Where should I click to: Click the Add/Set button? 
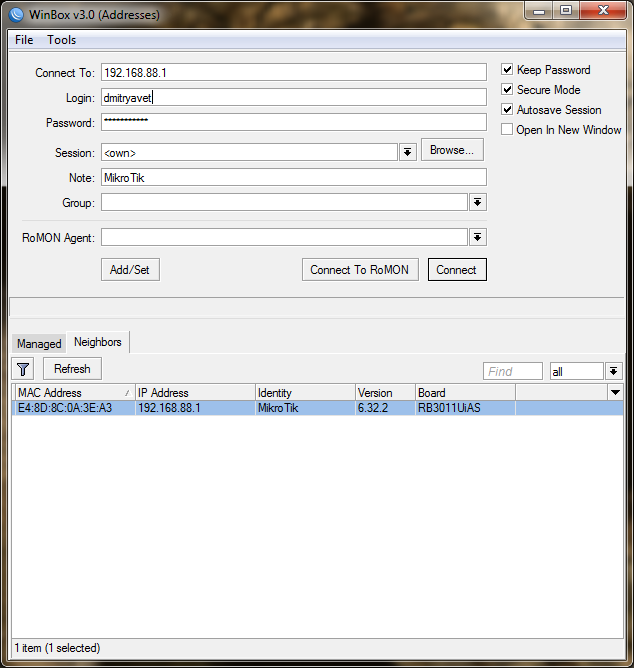pyautogui.click(x=130, y=270)
